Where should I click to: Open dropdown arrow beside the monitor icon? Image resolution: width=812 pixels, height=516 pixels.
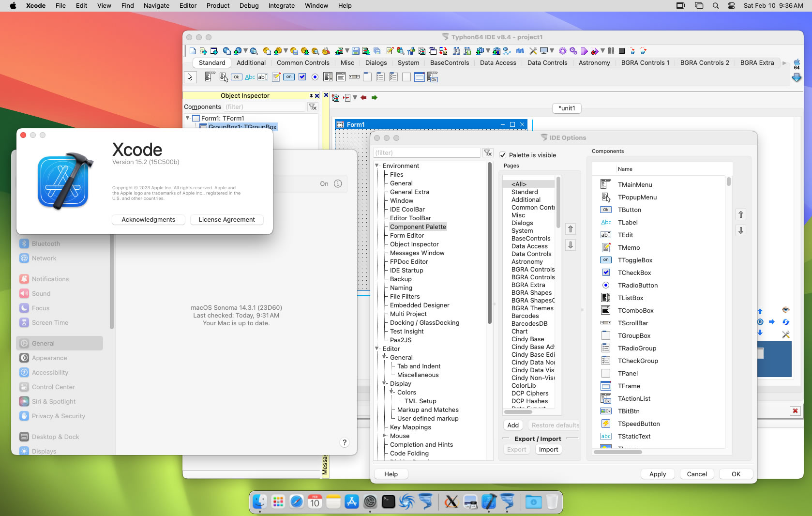[552, 51]
